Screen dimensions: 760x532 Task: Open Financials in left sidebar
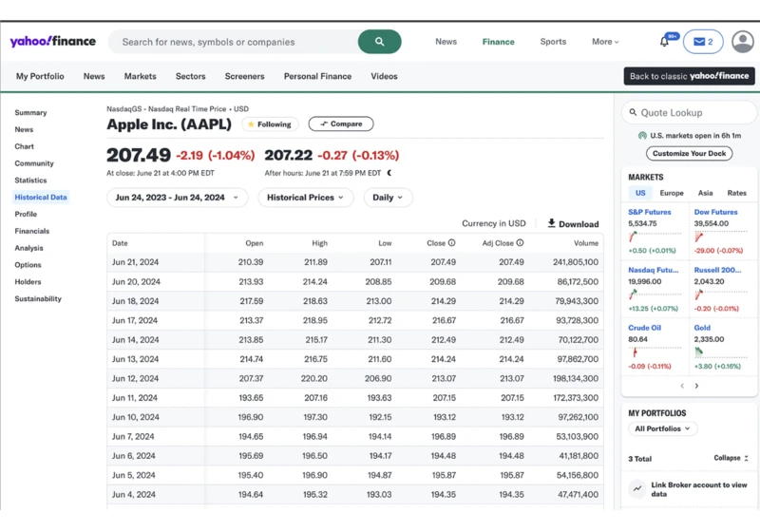32,231
